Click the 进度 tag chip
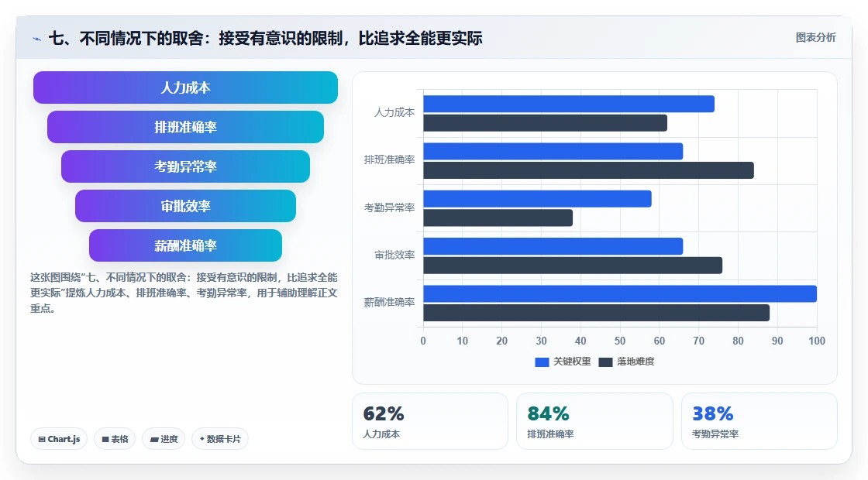 [x=164, y=439]
